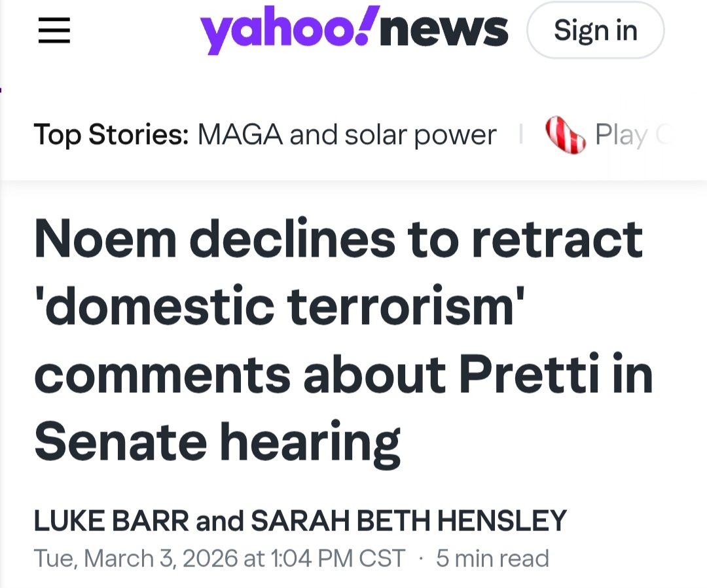Click the March 3, 2026 timestamp
The height and width of the screenshot is (588, 707).
[219, 559]
